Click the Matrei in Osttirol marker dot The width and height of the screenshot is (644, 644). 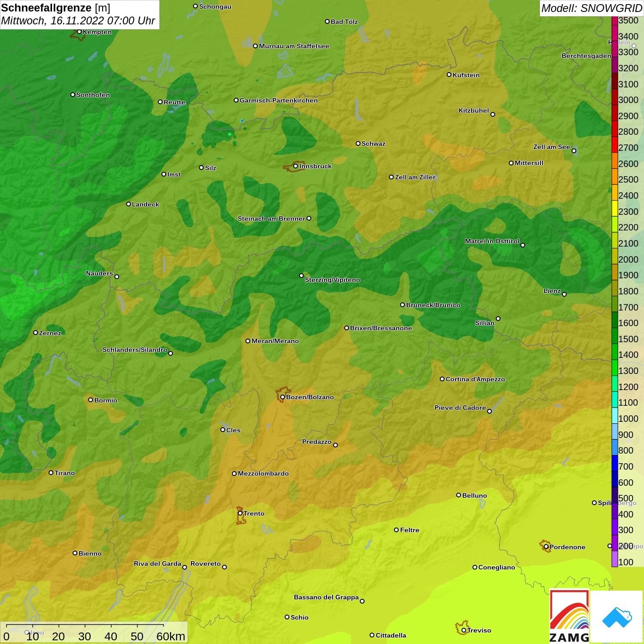click(523, 245)
